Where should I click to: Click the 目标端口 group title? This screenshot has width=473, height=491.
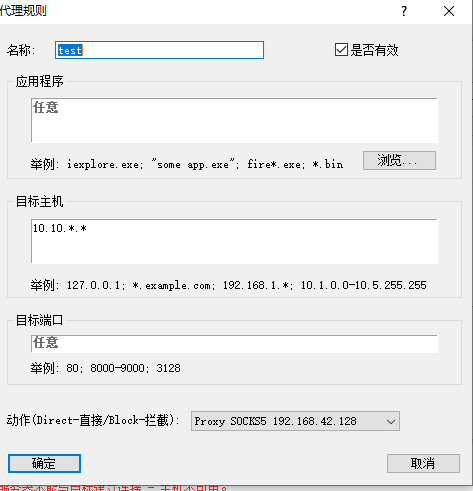click(39, 320)
